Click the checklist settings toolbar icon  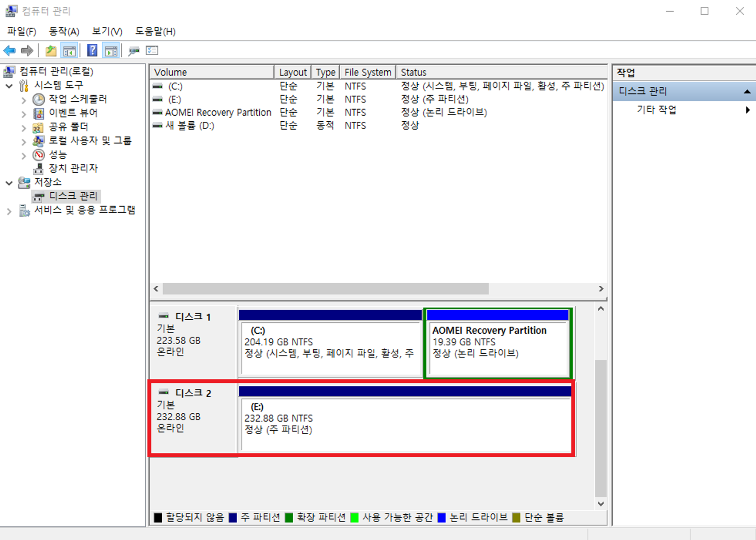[x=152, y=51]
